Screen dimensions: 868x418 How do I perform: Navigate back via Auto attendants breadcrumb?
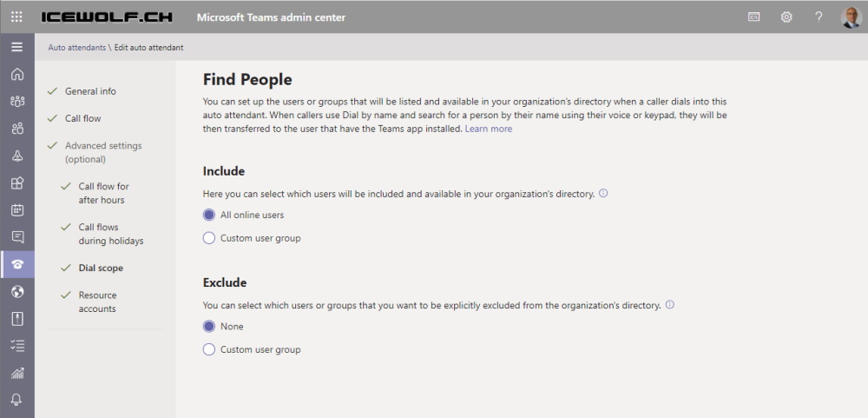pyautogui.click(x=77, y=48)
